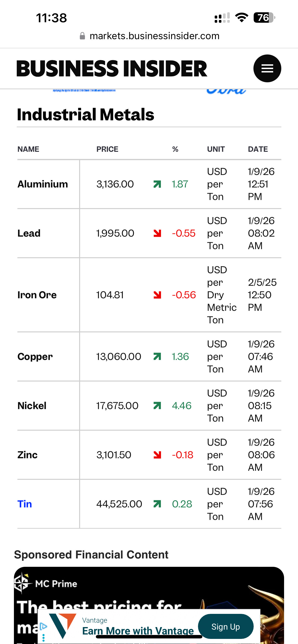This screenshot has width=298, height=644.
Task: Open Earn More with Vantage link
Action: (x=138, y=631)
